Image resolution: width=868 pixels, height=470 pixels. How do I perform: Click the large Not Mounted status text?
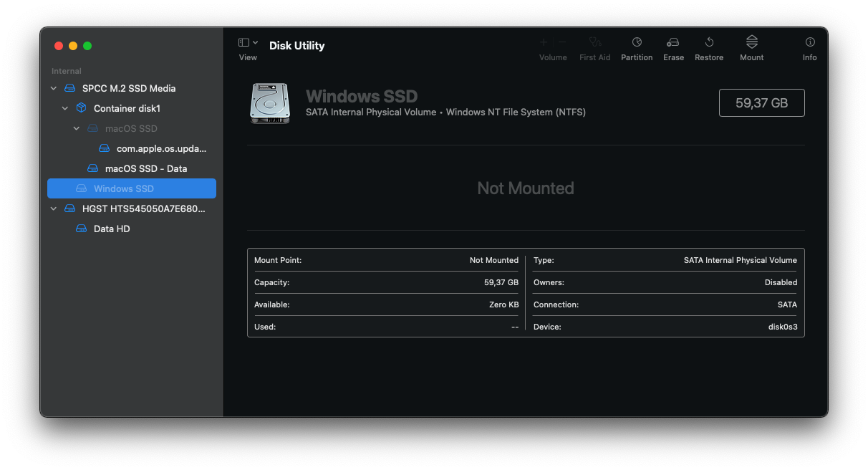click(526, 188)
